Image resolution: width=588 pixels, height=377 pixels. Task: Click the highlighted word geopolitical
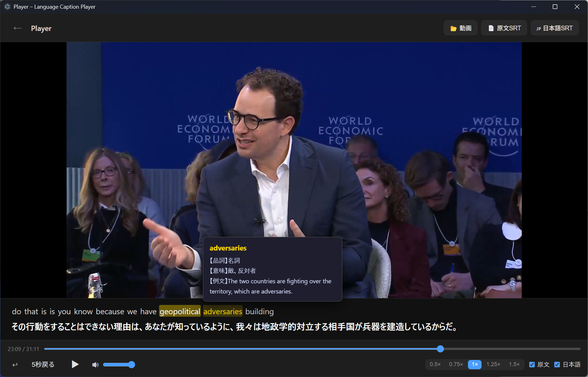tap(180, 311)
